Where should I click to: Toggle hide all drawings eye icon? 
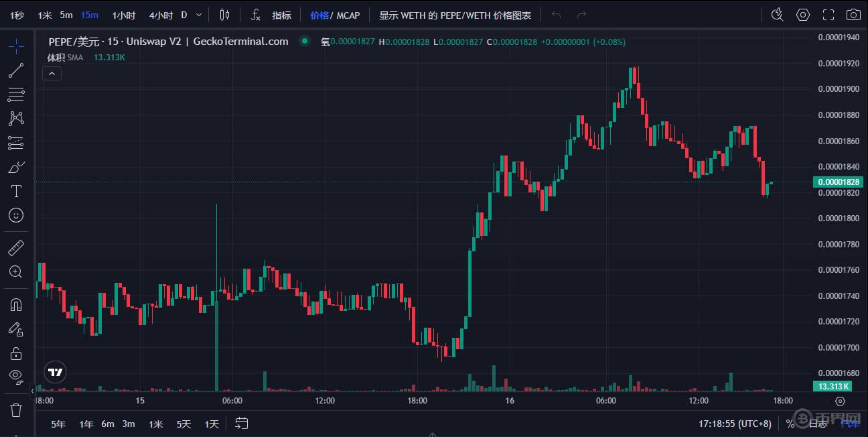pos(16,376)
